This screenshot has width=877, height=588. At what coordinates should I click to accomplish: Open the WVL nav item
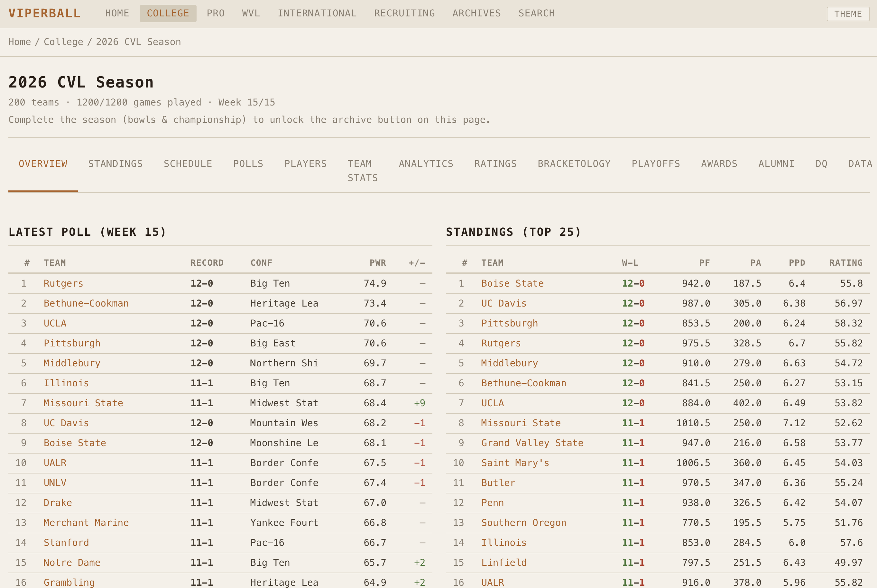pos(251,14)
